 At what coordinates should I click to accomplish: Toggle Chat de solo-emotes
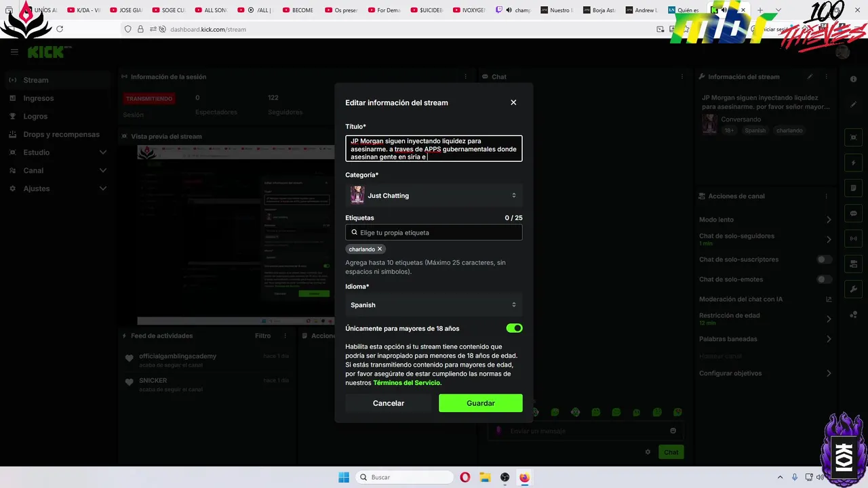click(824, 279)
